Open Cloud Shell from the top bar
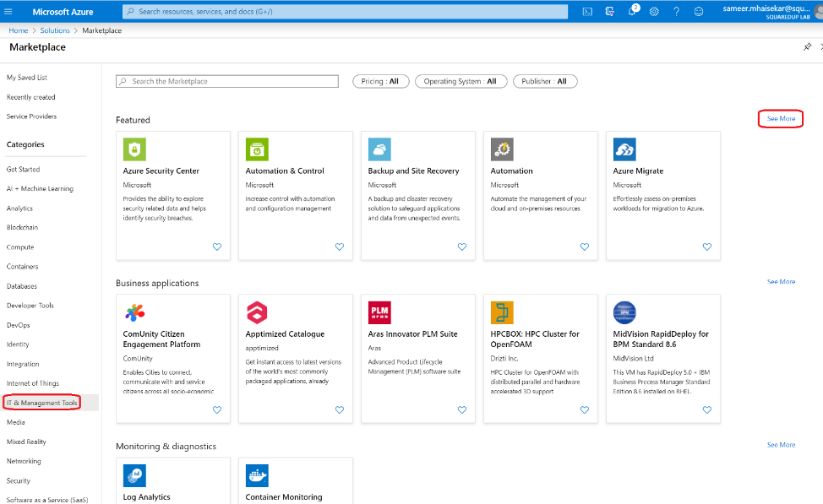Image resolution: width=823 pixels, height=504 pixels. tap(587, 11)
